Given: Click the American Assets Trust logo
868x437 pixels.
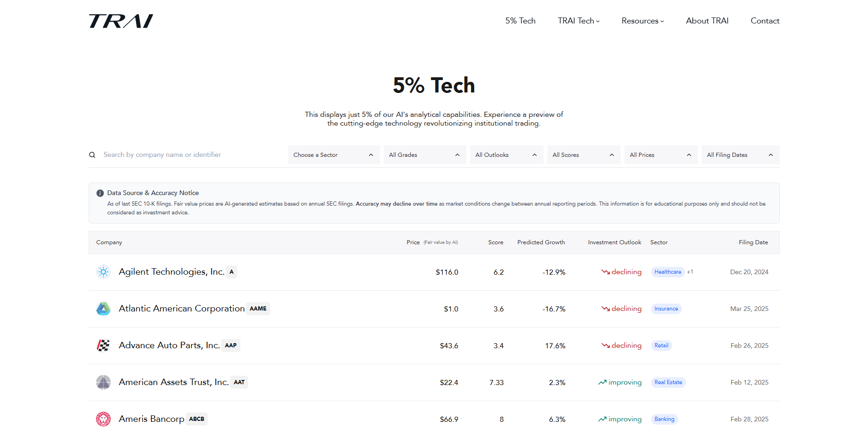Looking at the screenshot, I should (103, 382).
